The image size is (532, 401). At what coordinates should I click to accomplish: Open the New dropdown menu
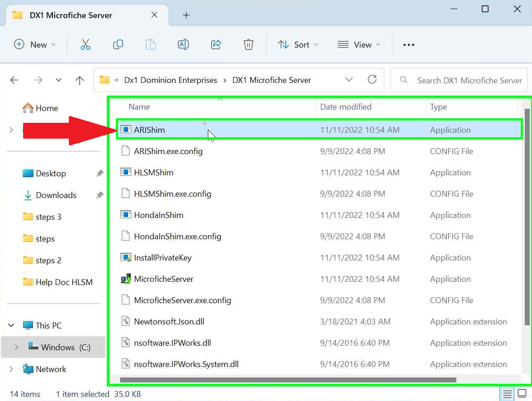[x=34, y=44]
